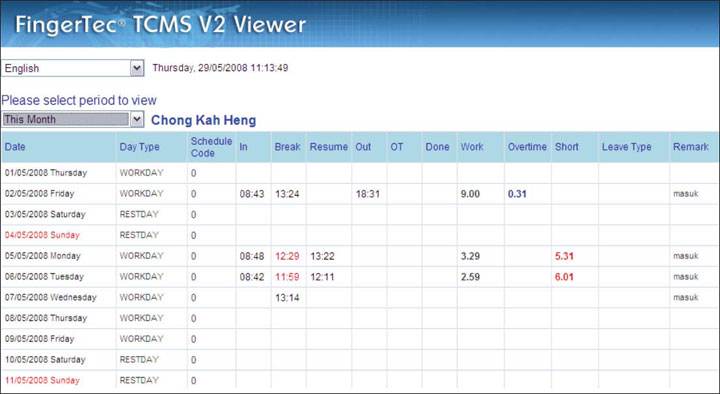This screenshot has width=720, height=394.
Task: Click the red 5.31 short value
Action: coord(564,256)
